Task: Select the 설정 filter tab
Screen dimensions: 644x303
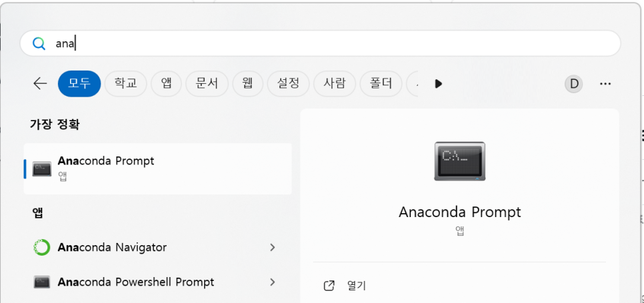Action: tap(288, 84)
